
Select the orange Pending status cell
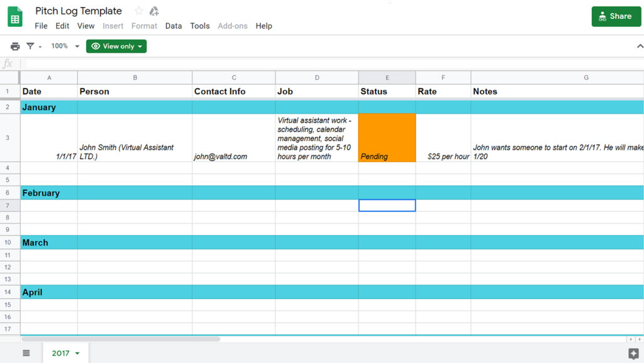click(387, 138)
